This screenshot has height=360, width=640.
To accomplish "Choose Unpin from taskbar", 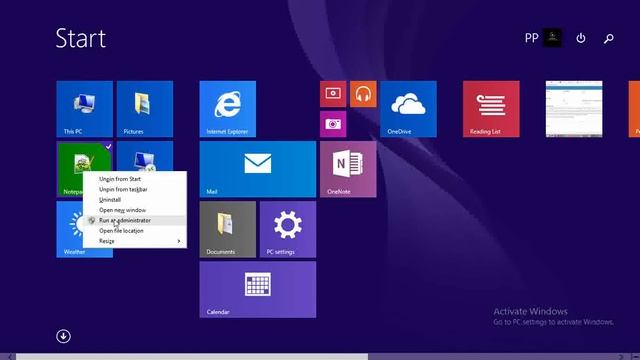I will pos(135,189).
